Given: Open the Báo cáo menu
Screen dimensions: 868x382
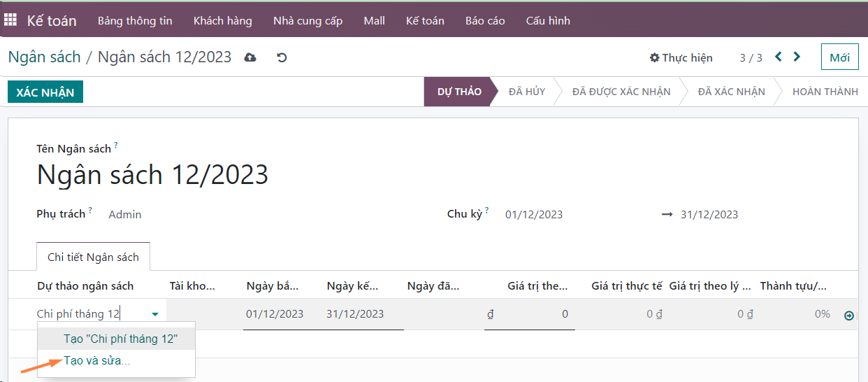Looking at the screenshot, I should 485,20.
